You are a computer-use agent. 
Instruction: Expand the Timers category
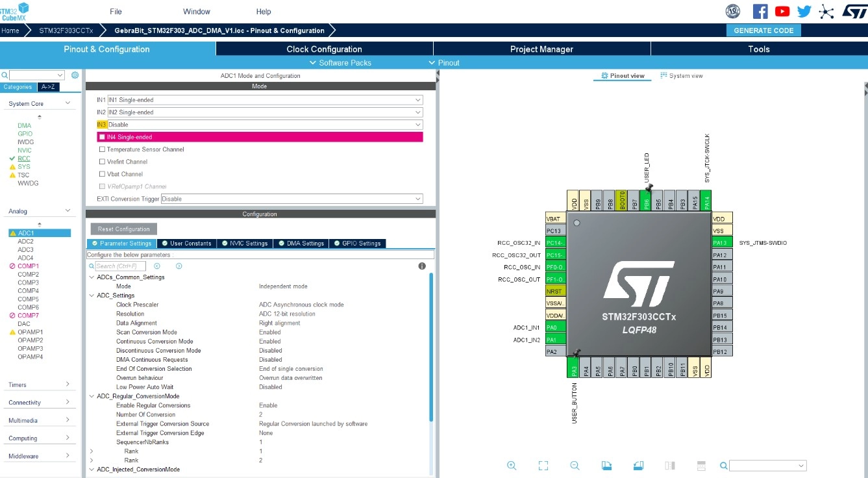tap(68, 384)
